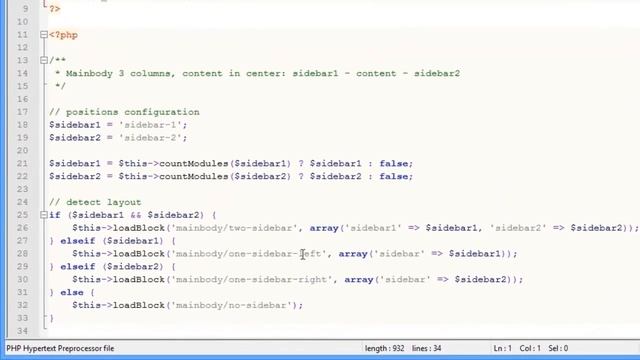The height and width of the screenshot is (360, 640).
Task: Click line number 18 in the margin
Action: 23,124
